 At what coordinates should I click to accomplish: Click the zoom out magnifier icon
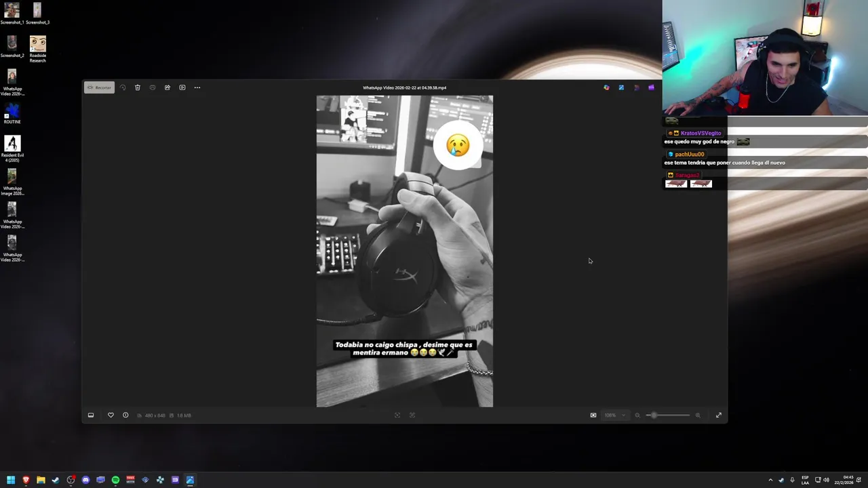(x=637, y=415)
